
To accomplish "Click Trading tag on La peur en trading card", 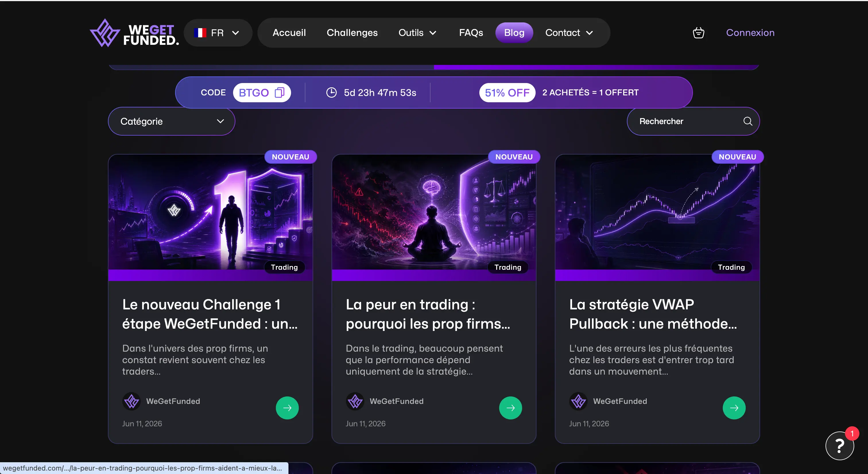I will click(508, 267).
